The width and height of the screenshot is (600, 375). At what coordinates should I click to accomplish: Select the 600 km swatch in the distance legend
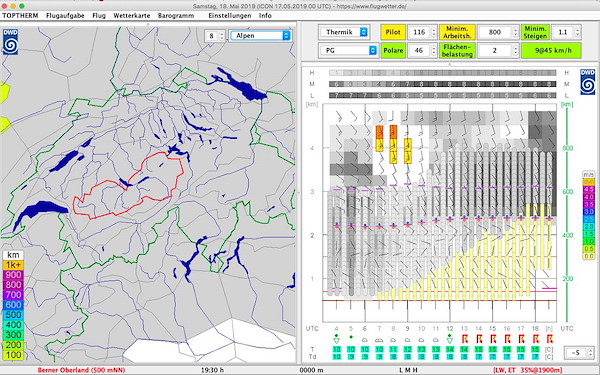coord(13,305)
